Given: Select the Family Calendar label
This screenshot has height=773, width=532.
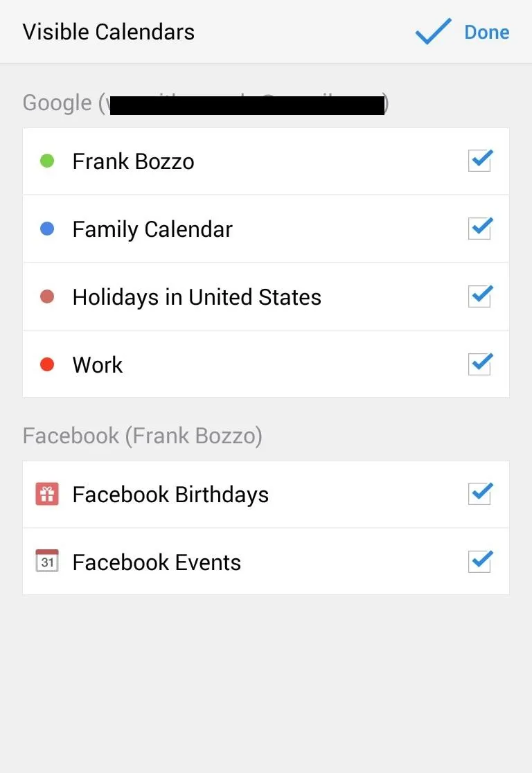Looking at the screenshot, I should pos(152,230).
